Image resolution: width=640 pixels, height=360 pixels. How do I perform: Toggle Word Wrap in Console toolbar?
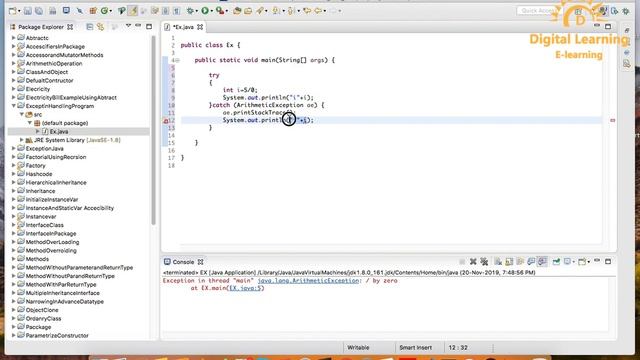coord(520,262)
